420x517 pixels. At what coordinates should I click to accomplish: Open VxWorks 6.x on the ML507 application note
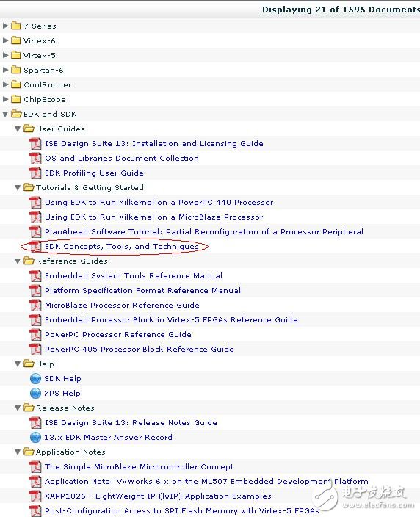[x=206, y=482]
